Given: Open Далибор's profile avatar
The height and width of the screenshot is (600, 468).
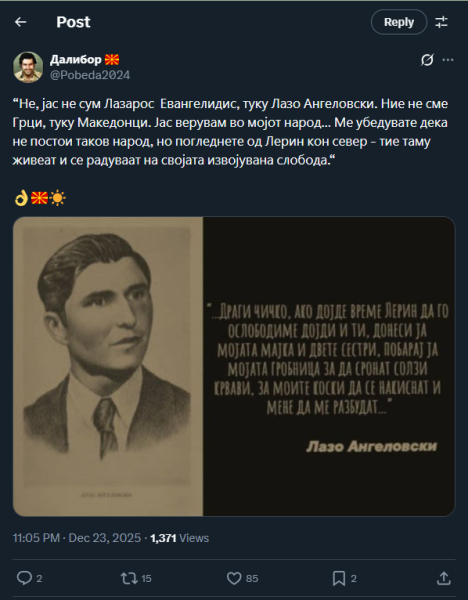Looking at the screenshot, I should click(28, 67).
